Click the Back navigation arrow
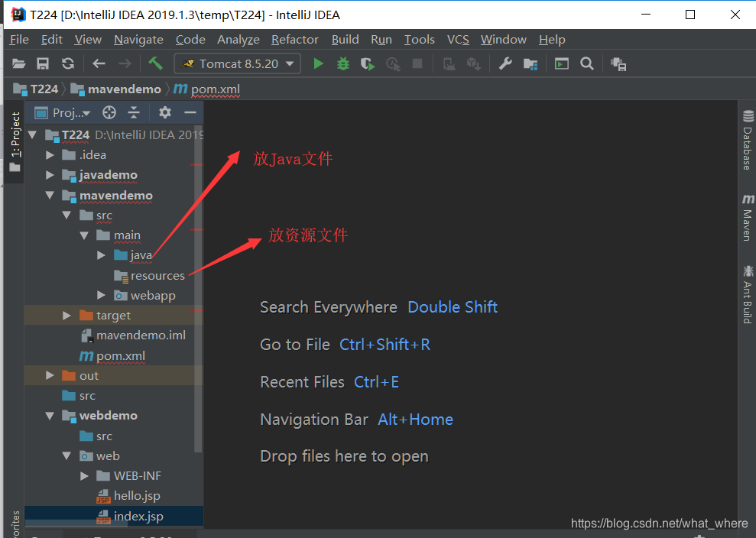This screenshot has width=756, height=538. [x=99, y=63]
